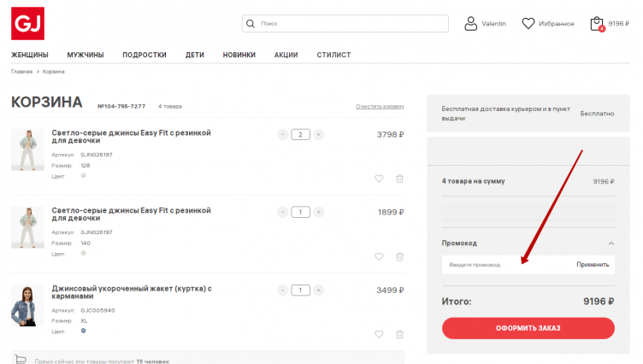Add size 128 jeans to favorites
The width and height of the screenshot is (643, 364).
point(379,179)
